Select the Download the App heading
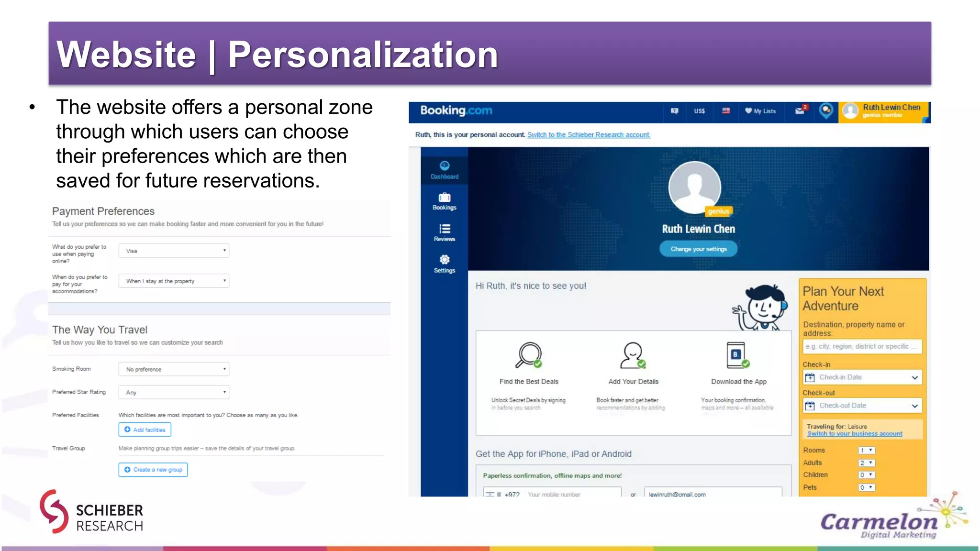 pos(738,382)
